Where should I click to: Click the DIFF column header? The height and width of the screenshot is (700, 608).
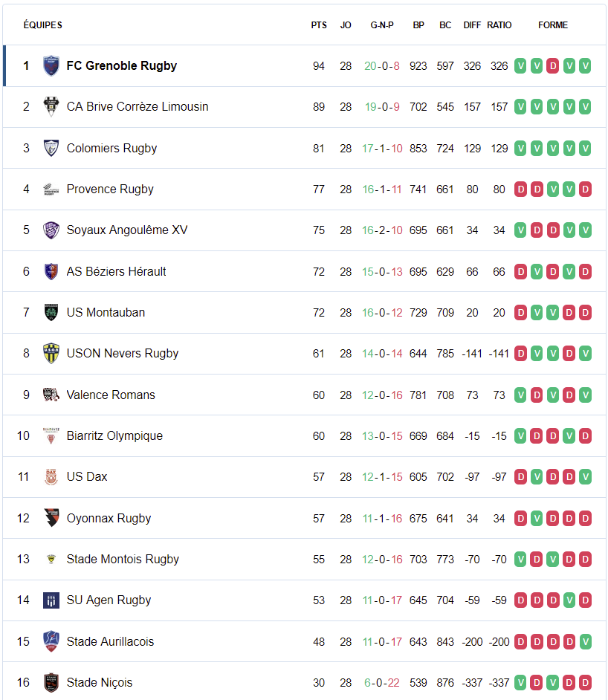pos(472,25)
